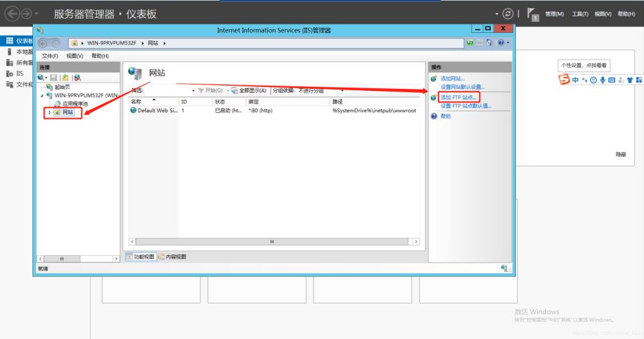The height and width of the screenshot is (339, 644).
Task: Open the 分组依据 group-by dropdown
Action: (342, 90)
